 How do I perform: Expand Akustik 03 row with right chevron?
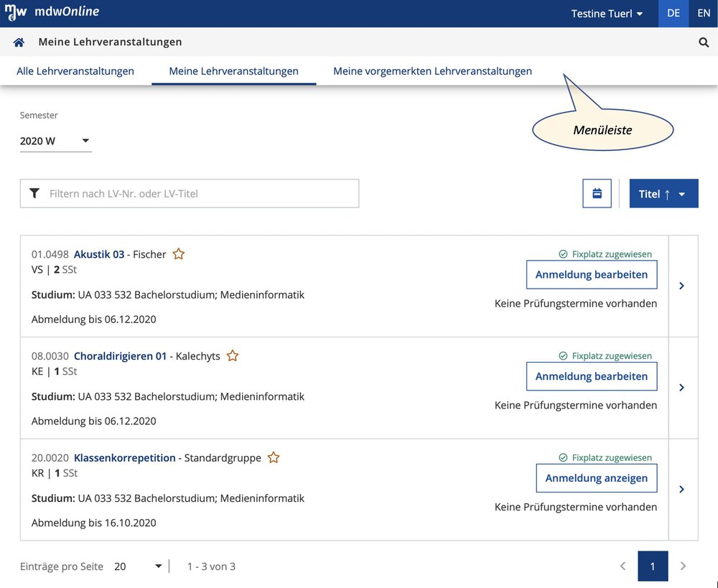click(x=682, y=286)
